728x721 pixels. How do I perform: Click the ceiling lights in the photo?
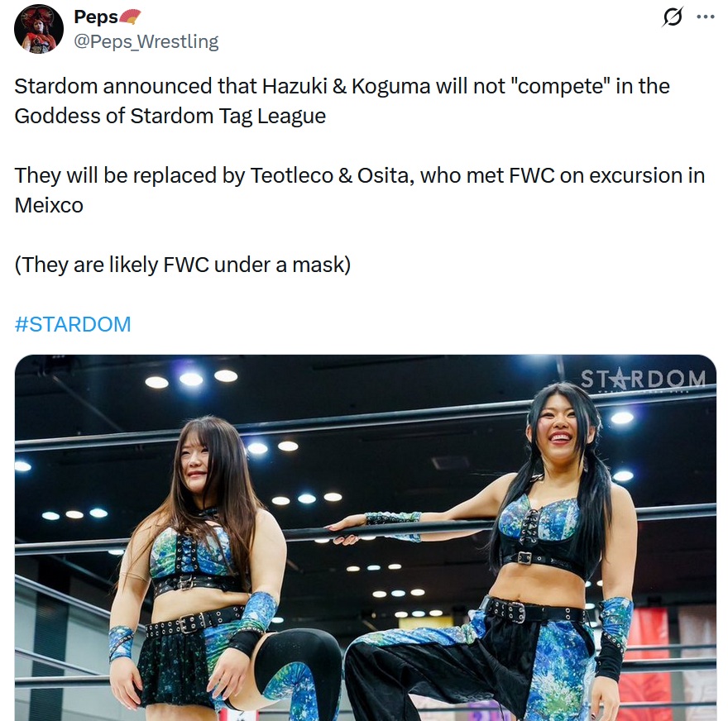(x=191, y=379)
